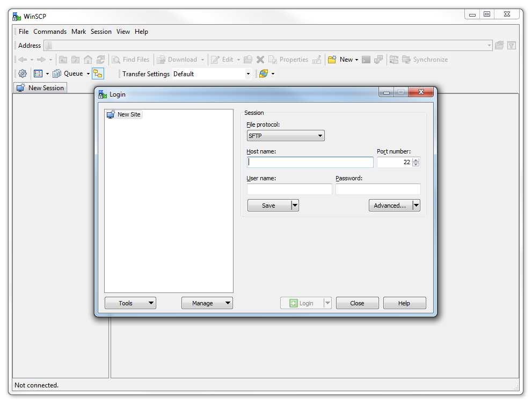Open the Advanced button dropdown arrow
This screenshot has height=403, width=532.
[416, 205]
